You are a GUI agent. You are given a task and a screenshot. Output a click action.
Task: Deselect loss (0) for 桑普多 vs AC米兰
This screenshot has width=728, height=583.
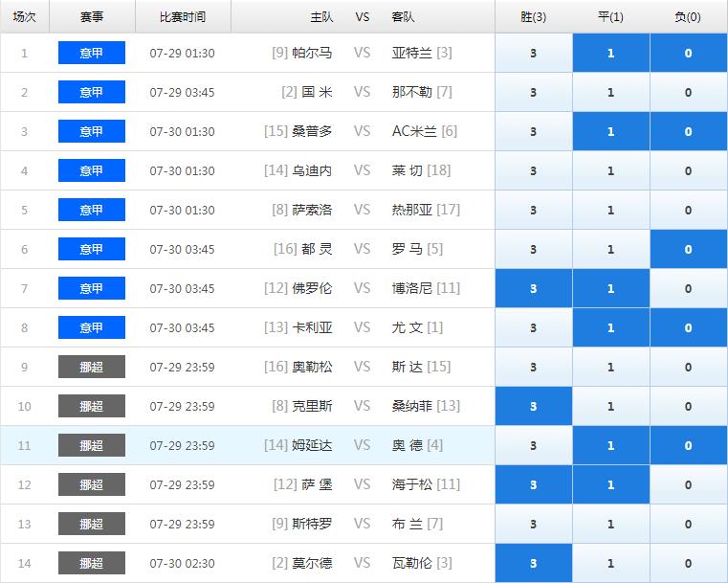688,131
